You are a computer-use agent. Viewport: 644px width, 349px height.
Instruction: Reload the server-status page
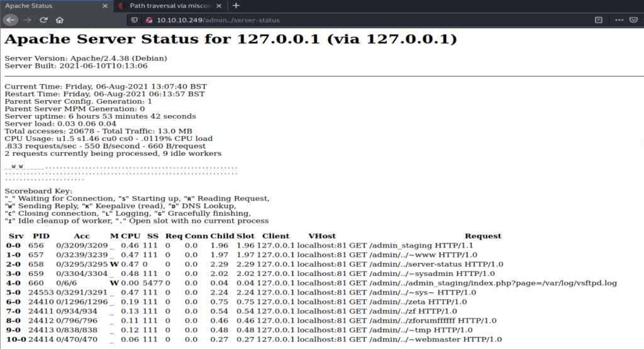point(43,19)
